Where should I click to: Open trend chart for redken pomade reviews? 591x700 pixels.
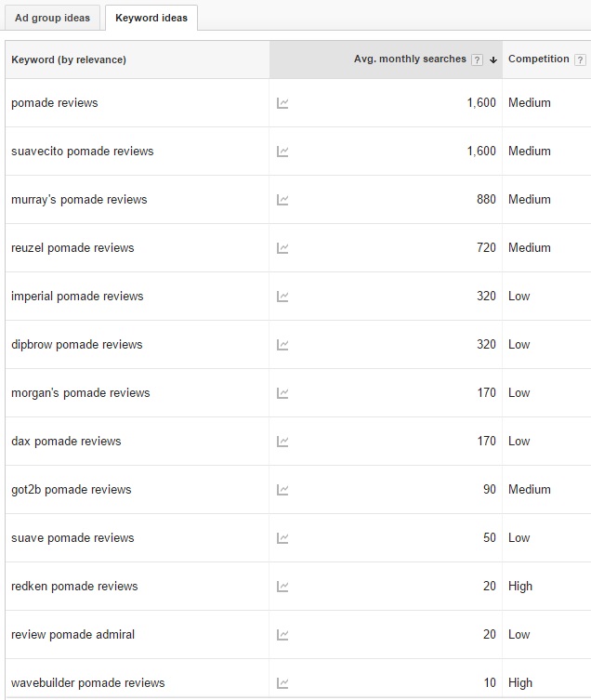[282, 587]
